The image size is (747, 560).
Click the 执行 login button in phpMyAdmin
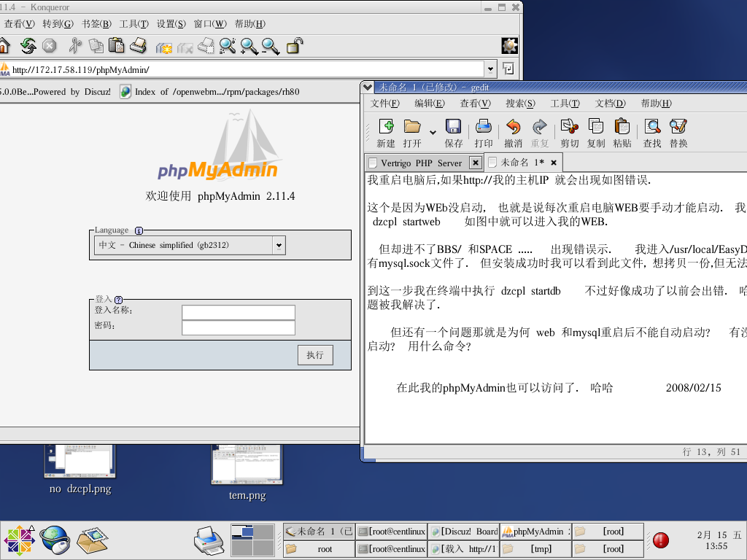click(314, 355)
